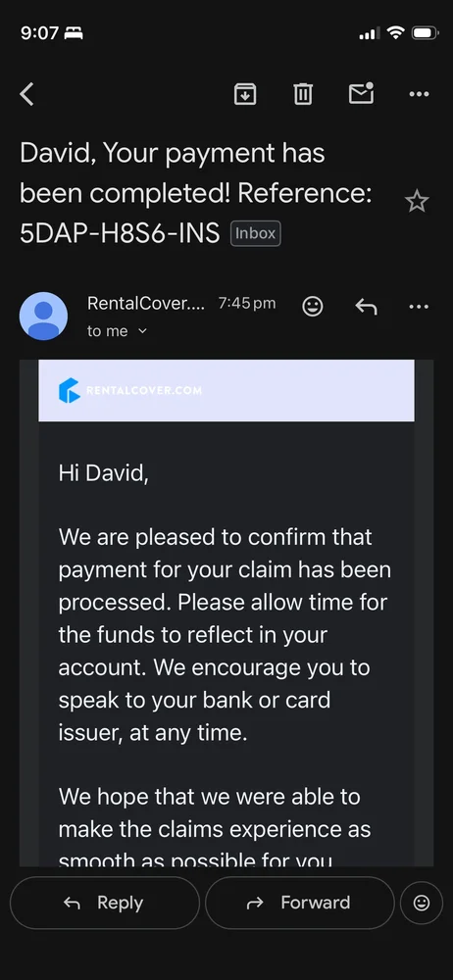Tap the Forward button at the bottom
This screenshot has width=453, height=980.
pyautogui.click(x=300, y=903)
